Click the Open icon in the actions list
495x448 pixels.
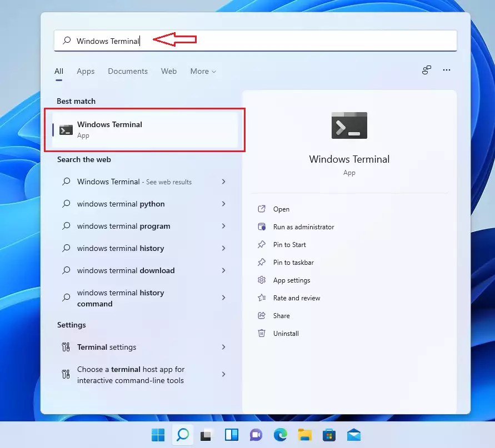pyautogui.click(x=262, y=209)
